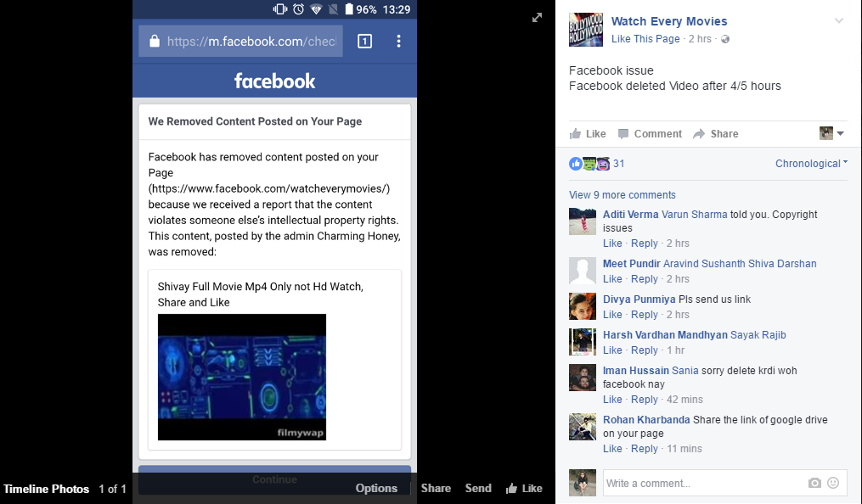Viewport: 862px width, 504px height.
Task: Click the View 9 more comments link
Action: click(623, 194)
